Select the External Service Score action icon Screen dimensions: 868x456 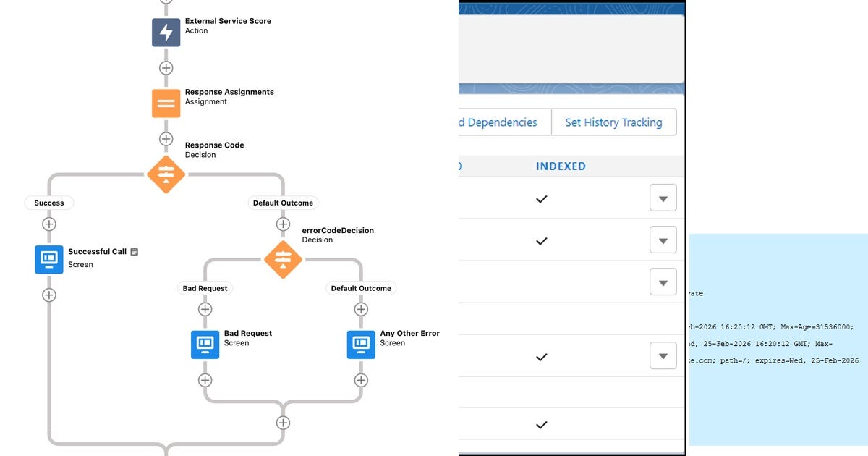pyautogui.click(x=166, y=32)
